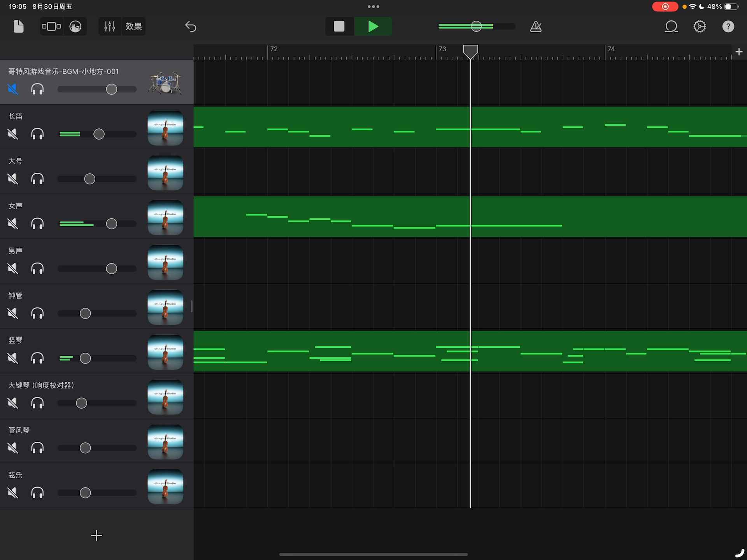
Task: Solo the 管风琴 track
Action: pos(37,448)
